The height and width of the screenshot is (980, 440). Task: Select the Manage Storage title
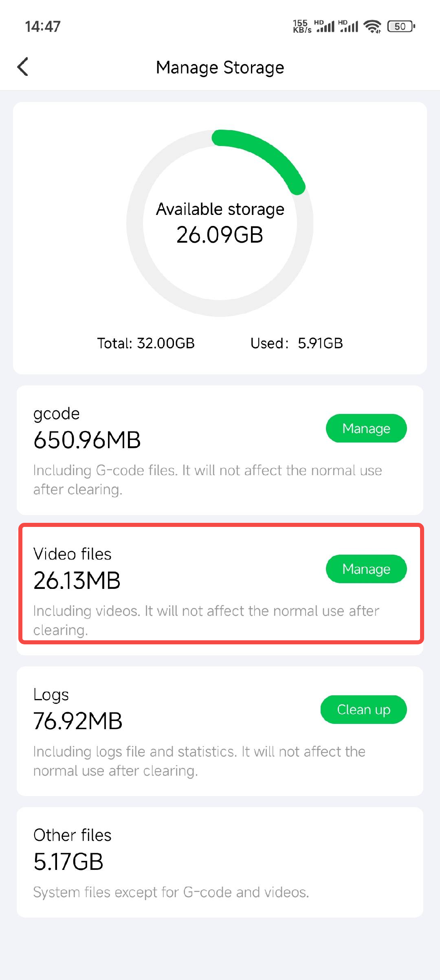220,67
